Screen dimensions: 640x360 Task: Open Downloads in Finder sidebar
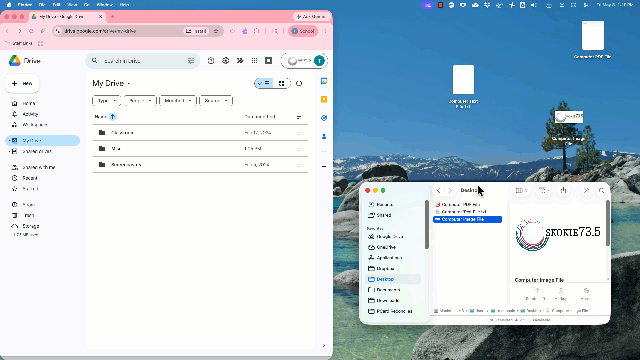point(384,300)
